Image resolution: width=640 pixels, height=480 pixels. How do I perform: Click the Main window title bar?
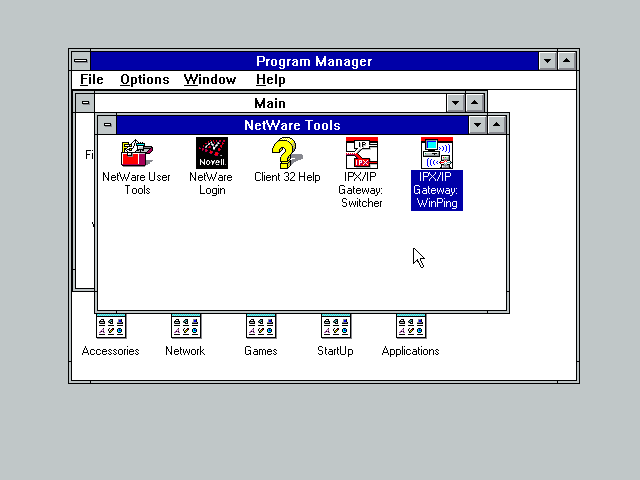click(270, 103)
